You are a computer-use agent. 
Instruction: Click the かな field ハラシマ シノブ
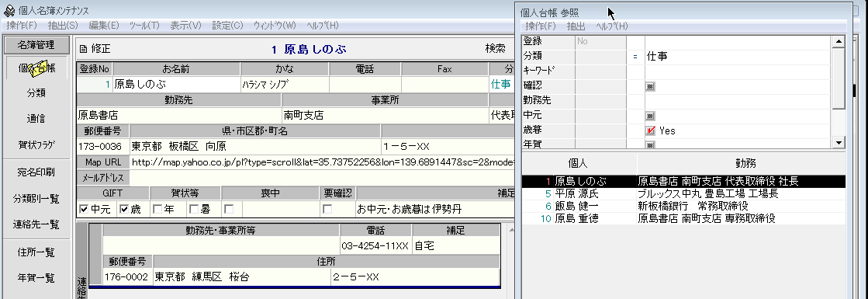pyautogui.click(x=285, y=85)
